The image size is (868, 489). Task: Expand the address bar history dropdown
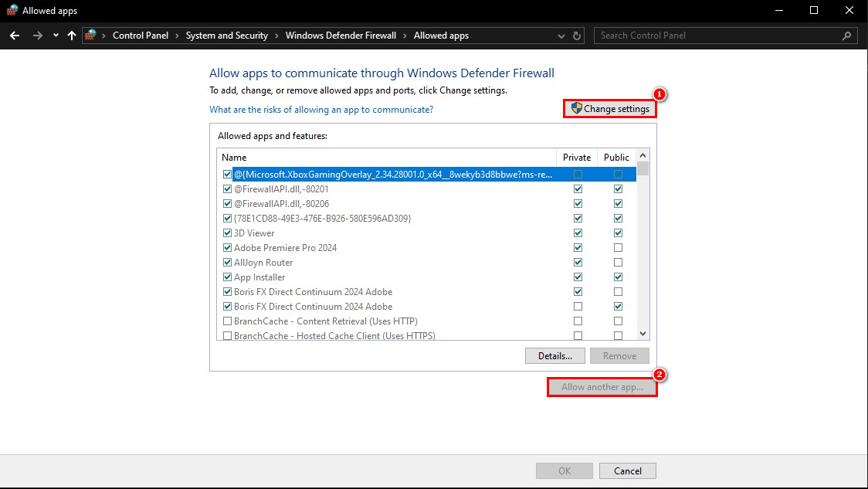tap(561, 36)
